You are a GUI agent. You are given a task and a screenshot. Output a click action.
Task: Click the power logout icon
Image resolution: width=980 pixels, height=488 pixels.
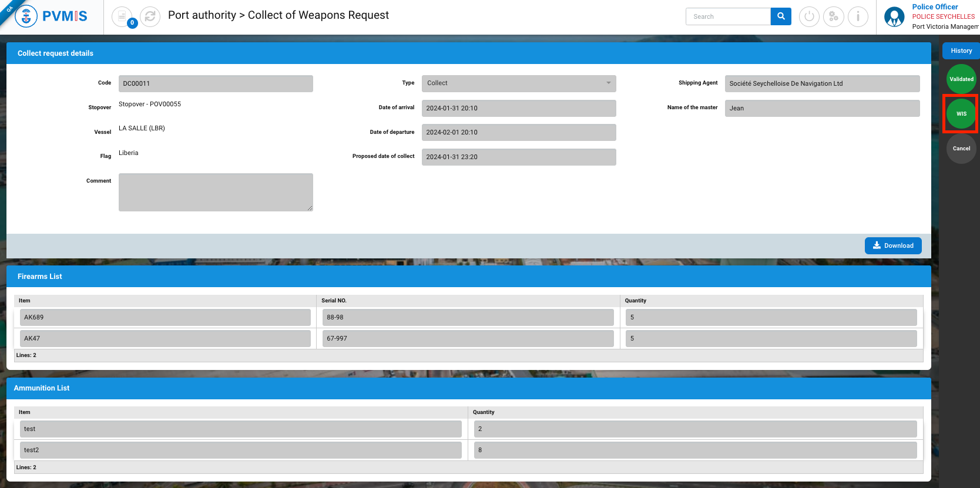809,16
